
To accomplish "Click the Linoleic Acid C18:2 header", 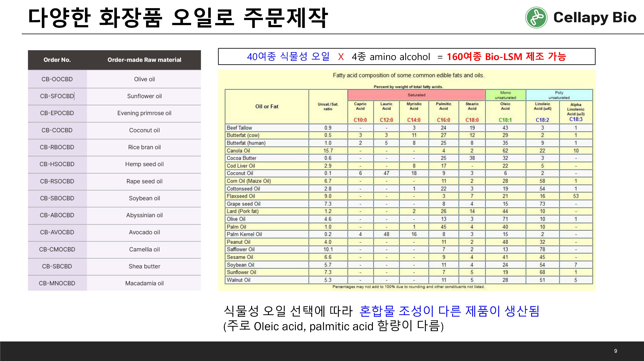I will click(x=542, y=112).
